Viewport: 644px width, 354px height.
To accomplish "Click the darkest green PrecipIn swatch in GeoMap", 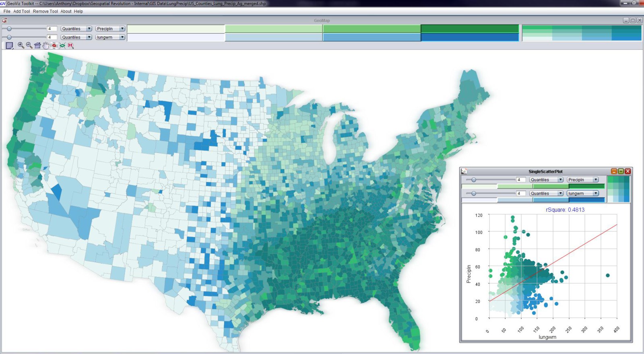I will tap(470, 29).
